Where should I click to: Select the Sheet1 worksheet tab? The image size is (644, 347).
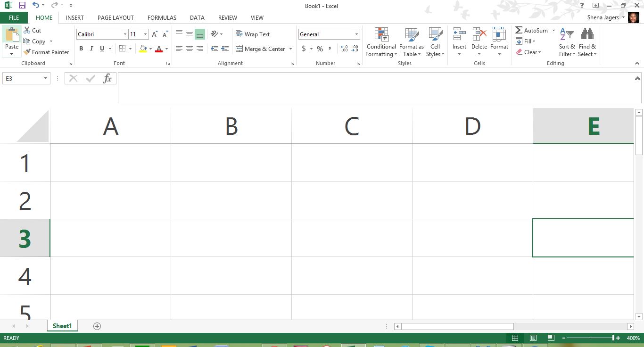[62, 326]
